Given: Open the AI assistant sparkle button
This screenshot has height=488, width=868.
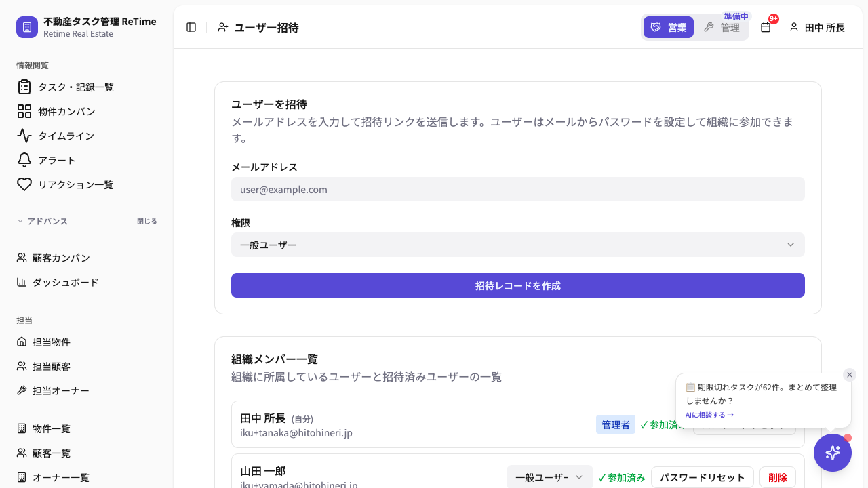Looking at the screenshot, I should tap(833, 453).
